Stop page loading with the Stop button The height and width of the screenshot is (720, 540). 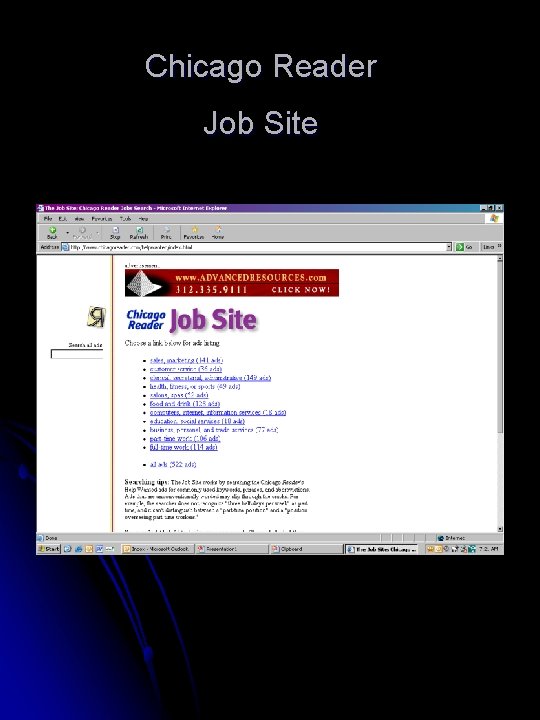click(x=115, y=233)
